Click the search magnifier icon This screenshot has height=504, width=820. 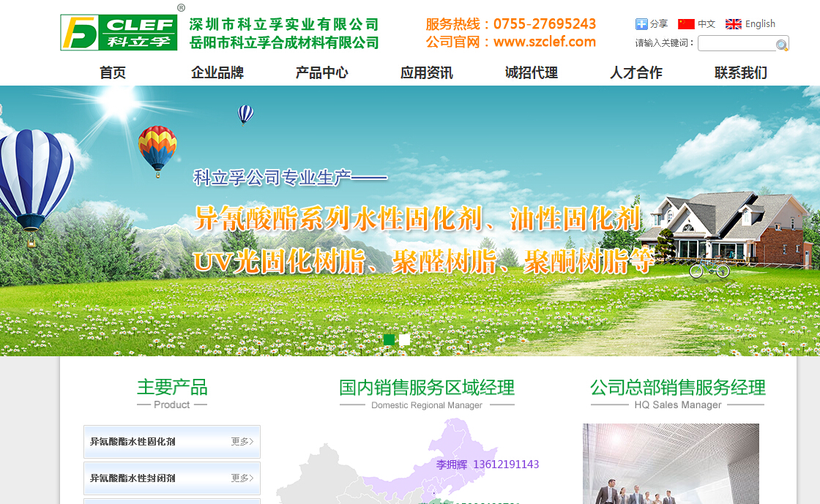coord(782,45)
